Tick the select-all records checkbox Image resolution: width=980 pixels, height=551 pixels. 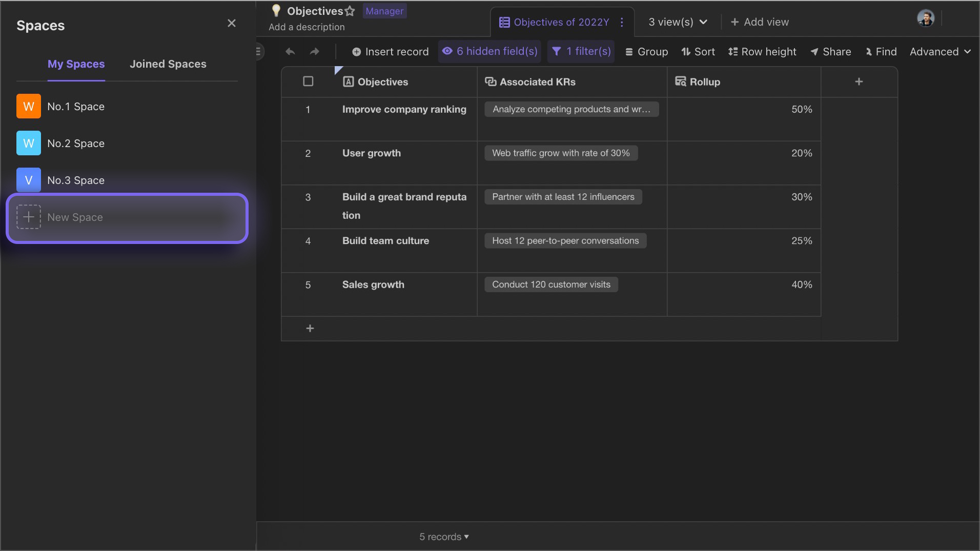click(x=308, y=81)
